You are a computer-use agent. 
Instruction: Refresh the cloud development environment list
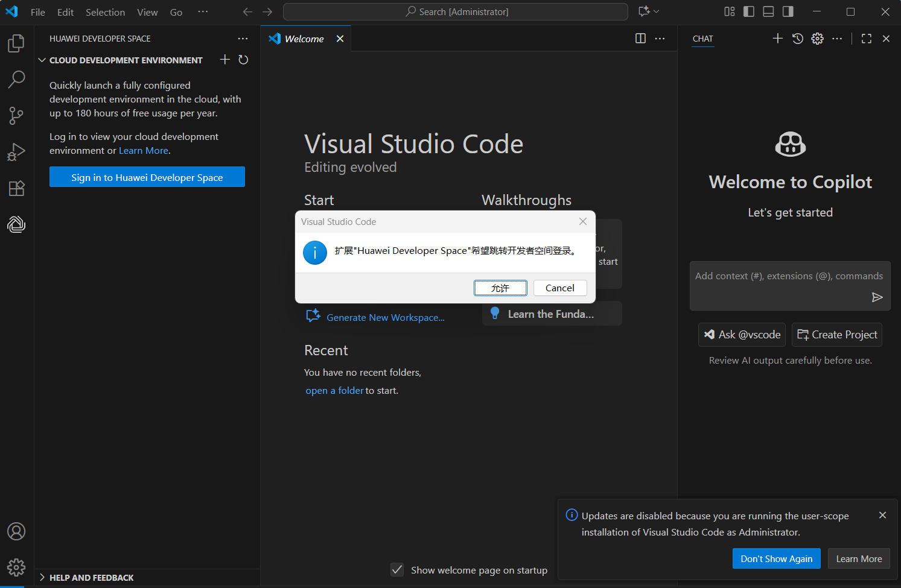243,60
